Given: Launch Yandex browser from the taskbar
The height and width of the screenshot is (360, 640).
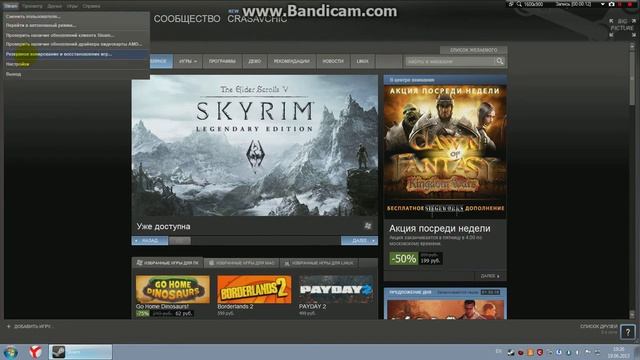Looking at the screenshot, I should click(36, 352).
